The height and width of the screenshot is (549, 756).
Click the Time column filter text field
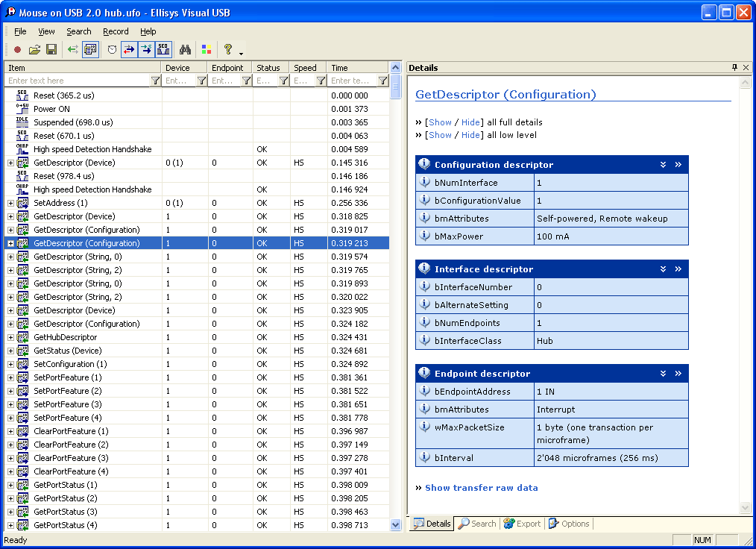click(352, 81)
